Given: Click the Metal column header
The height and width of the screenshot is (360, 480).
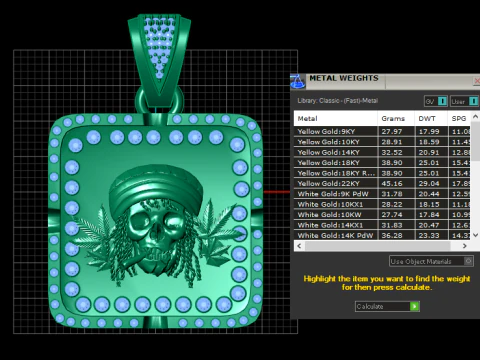Looking at the screenshot, I should click(336, 118).
